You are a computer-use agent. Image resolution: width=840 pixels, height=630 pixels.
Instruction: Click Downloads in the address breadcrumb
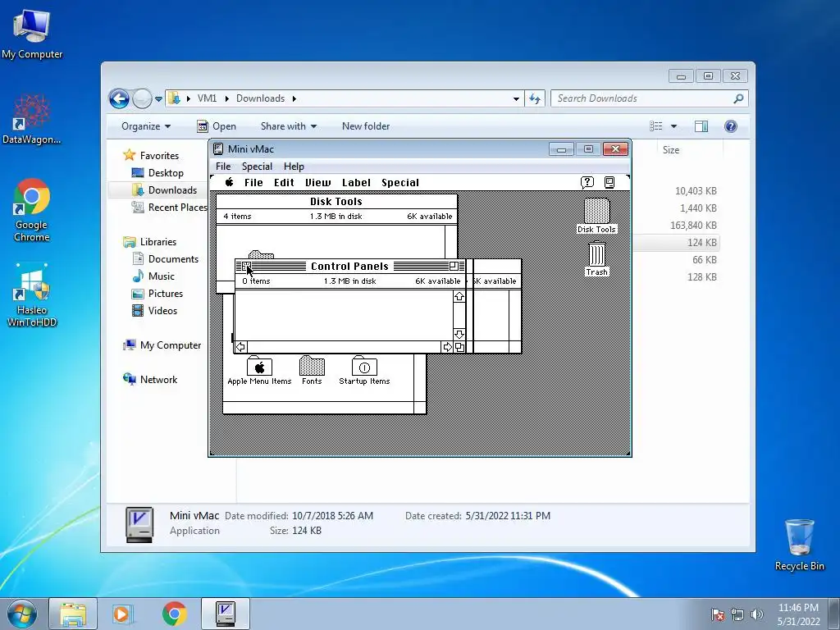pyautogui.click(x=260, y=98)
